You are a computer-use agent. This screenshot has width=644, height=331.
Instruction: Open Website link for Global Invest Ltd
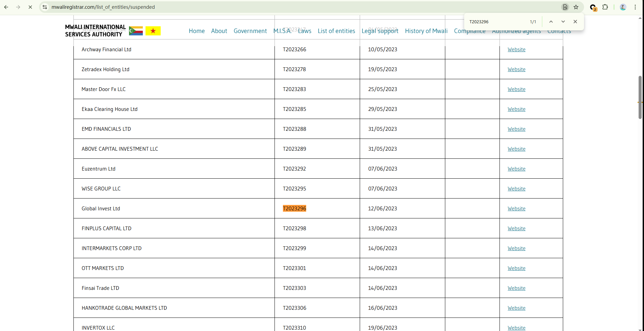(516, 209)
